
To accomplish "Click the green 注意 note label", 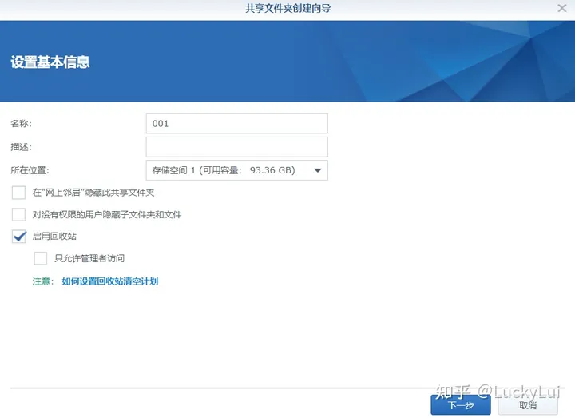I will 43,281.
